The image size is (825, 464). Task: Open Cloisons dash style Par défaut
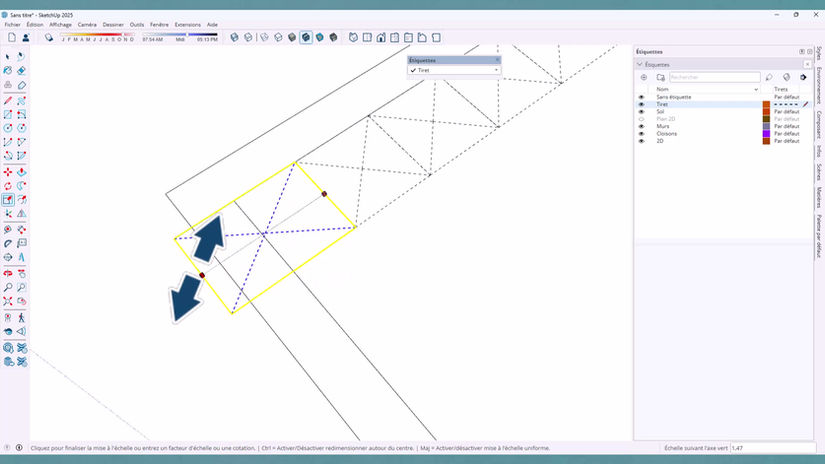[787, 134]
